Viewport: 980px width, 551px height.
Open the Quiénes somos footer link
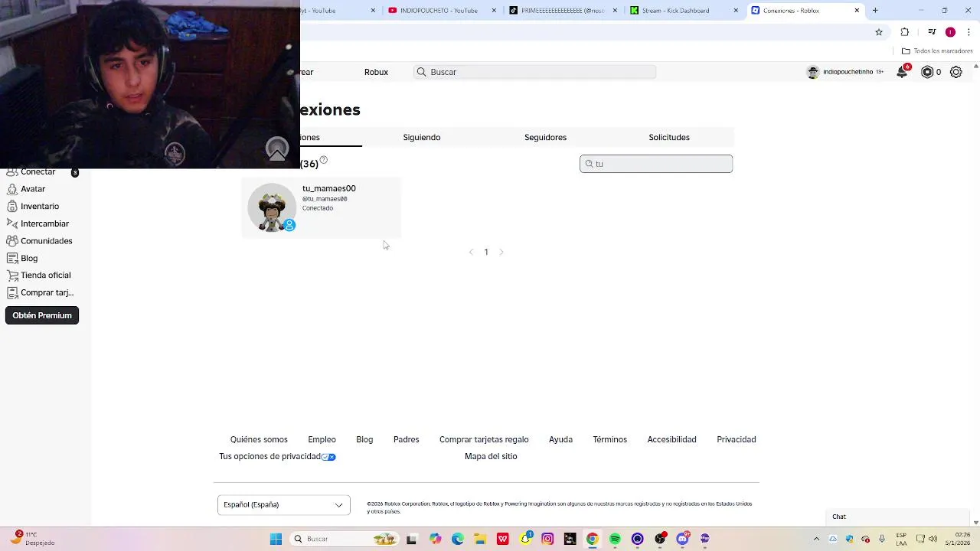(x=259, y=440)
